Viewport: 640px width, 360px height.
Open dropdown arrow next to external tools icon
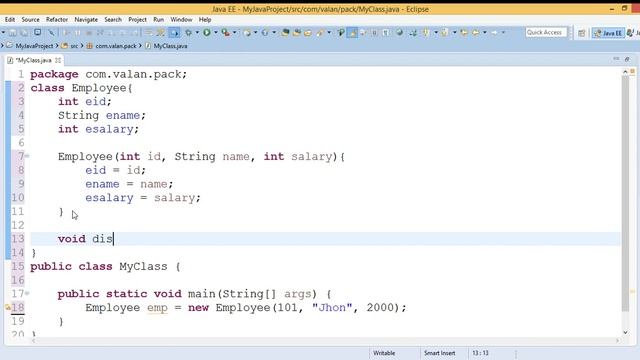[234, 32]
